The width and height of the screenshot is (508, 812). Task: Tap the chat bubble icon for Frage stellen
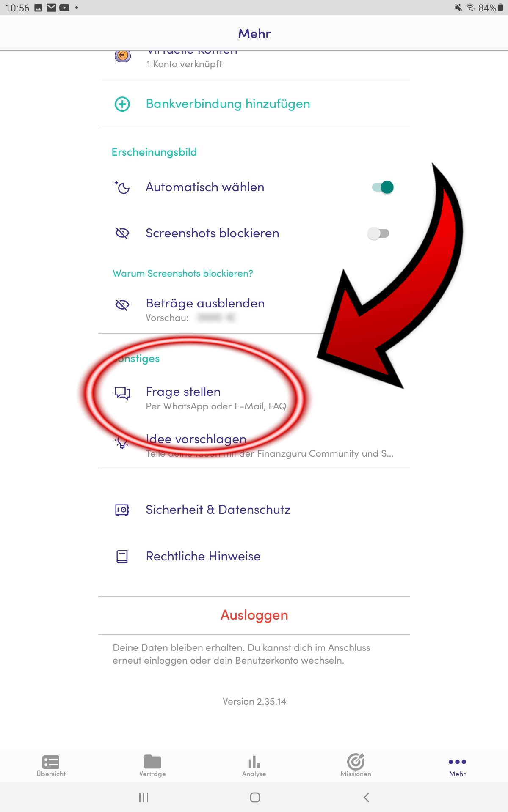click(x=122, y=393)
